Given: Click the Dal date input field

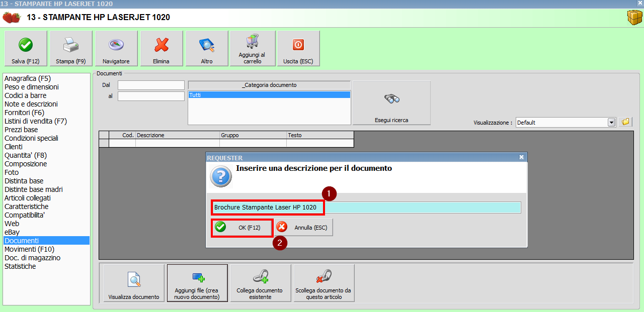Looking at the screenshot, I should [x=151, y=85].
